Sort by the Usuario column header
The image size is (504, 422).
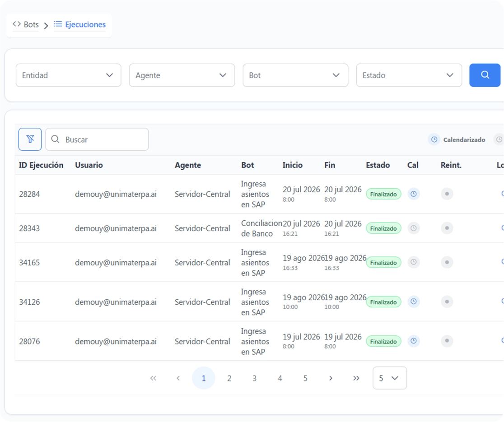(89, 165)
